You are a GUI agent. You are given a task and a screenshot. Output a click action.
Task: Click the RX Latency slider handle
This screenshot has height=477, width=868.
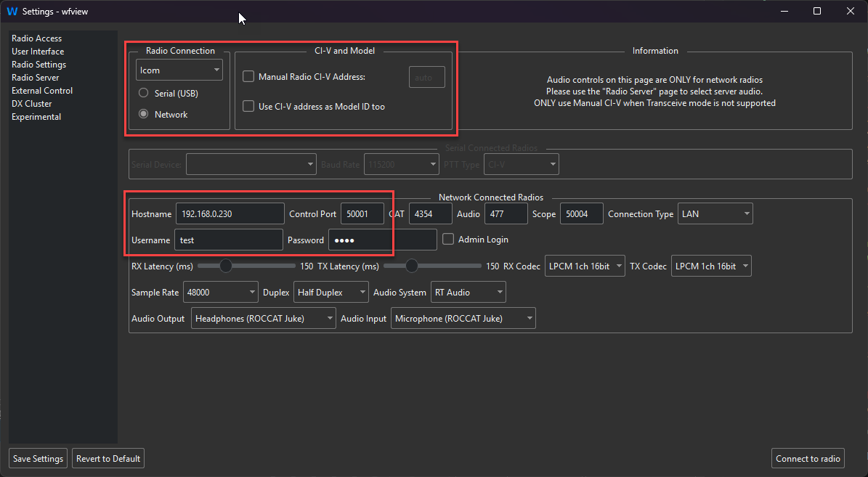tap(225, 266)
